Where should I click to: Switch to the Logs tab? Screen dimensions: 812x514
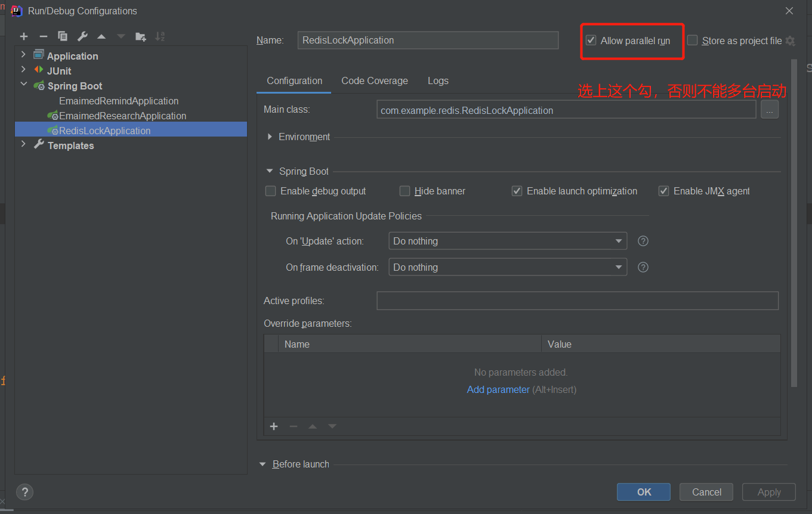(x=438, y=80)
